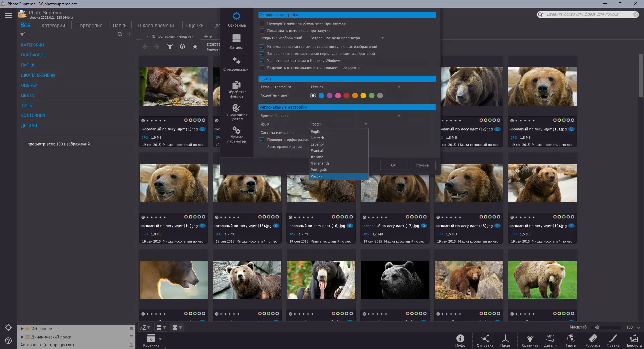Choose Français from language list
The width and height of the screenshot is (644, 349).
[338, 151]
